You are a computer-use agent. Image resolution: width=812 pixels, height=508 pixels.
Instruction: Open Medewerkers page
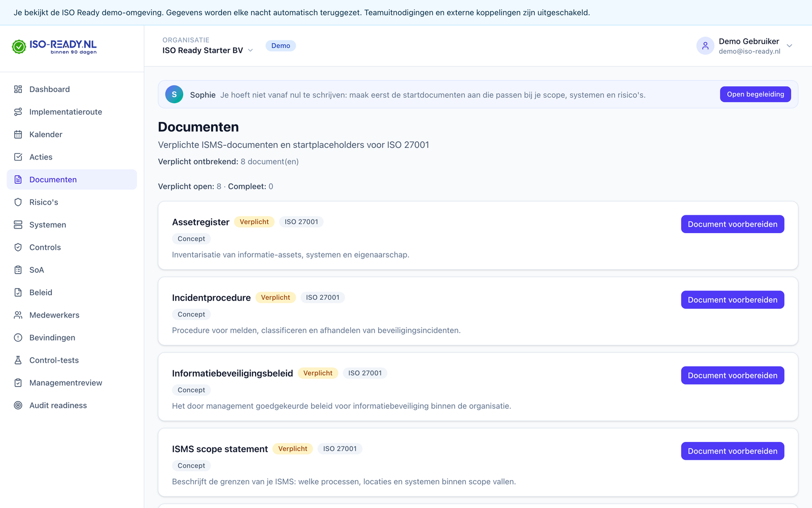72,315
